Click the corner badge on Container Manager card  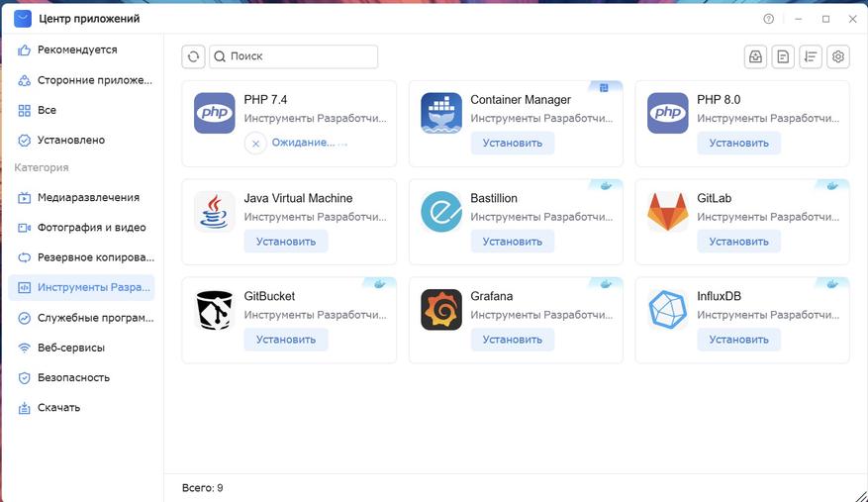604,87
